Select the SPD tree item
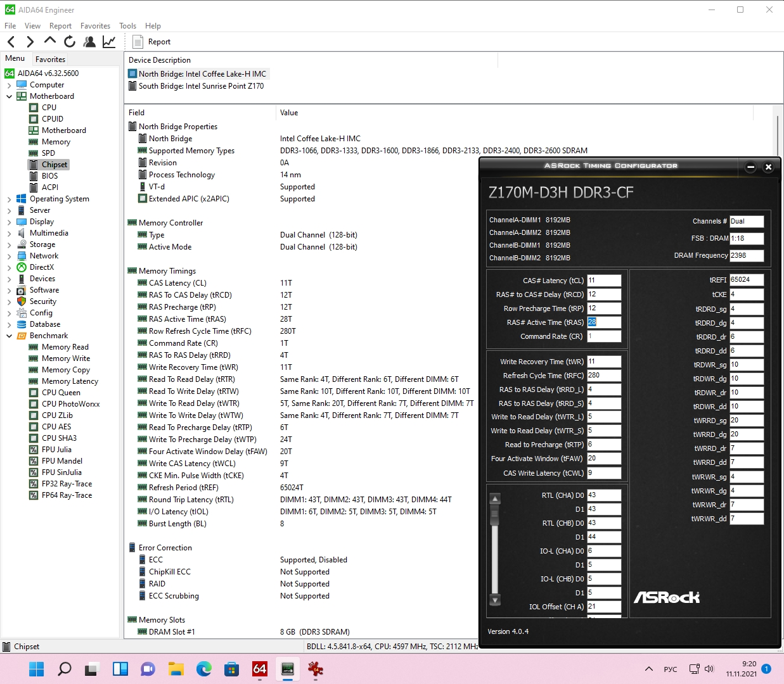The height and width of the screenshot is (684, 784). (x=48, y=153)
